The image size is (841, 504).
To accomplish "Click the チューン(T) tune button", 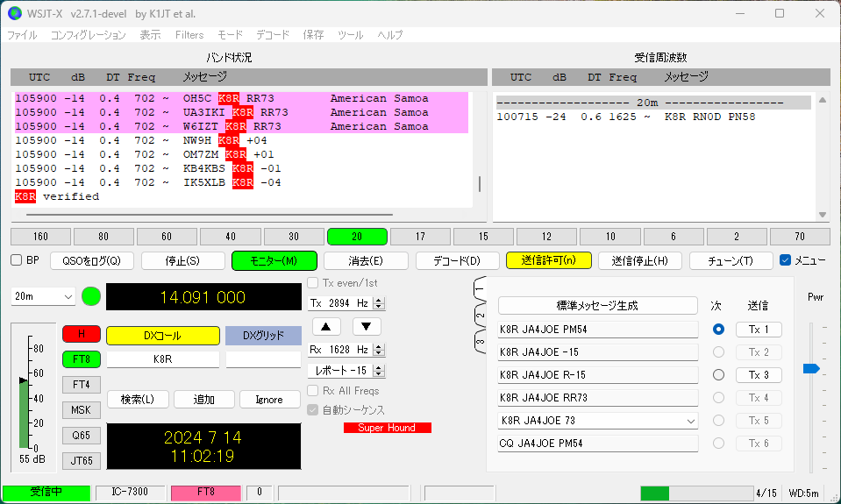I will (x=731, y=260).
